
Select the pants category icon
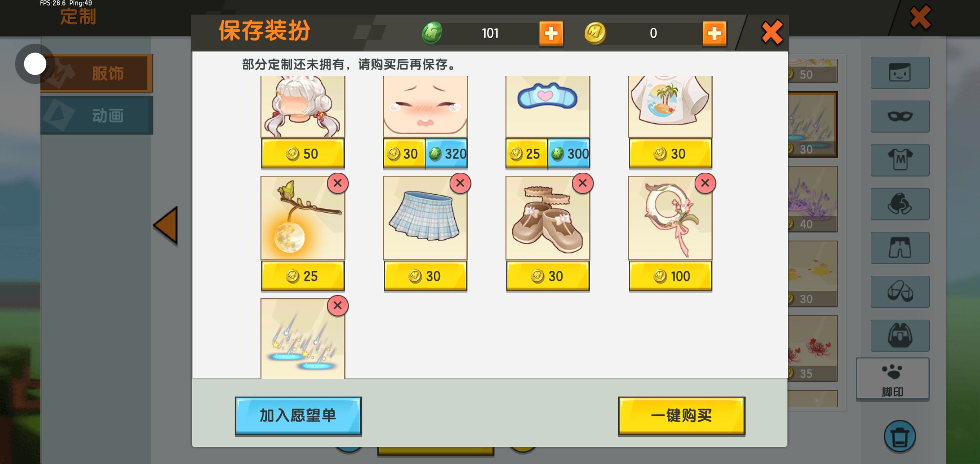[x=900, y=248]
